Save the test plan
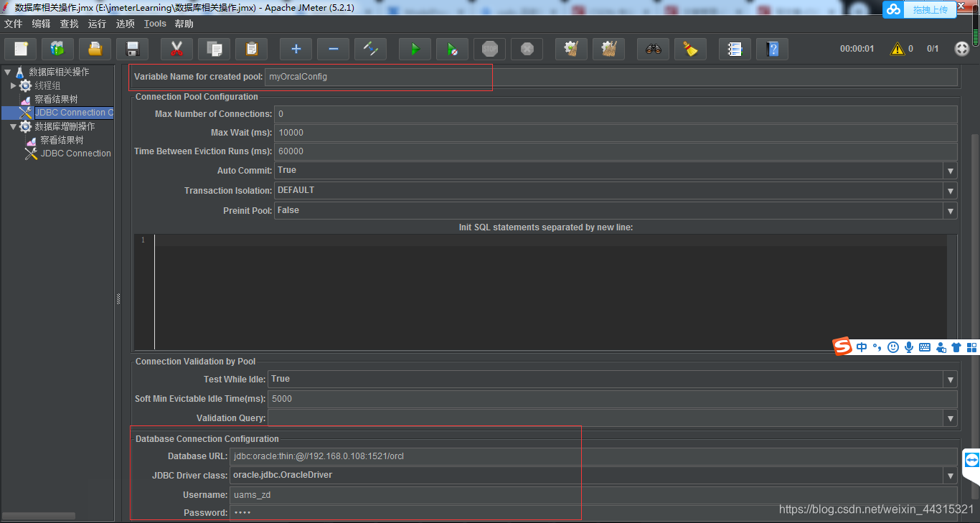The width and height of the screenshot is (980, 523). [x=133, y=49]
